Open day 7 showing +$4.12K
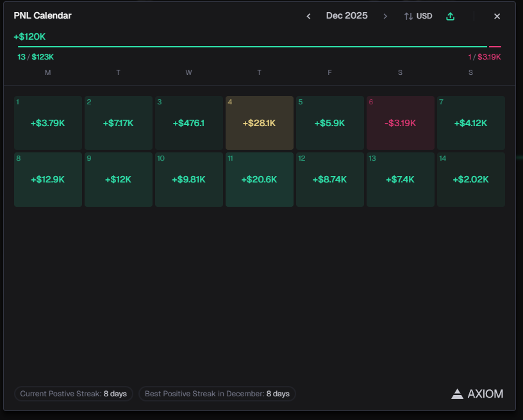The image size is (523, 420). pyautogui.click(x=471, y=123)
